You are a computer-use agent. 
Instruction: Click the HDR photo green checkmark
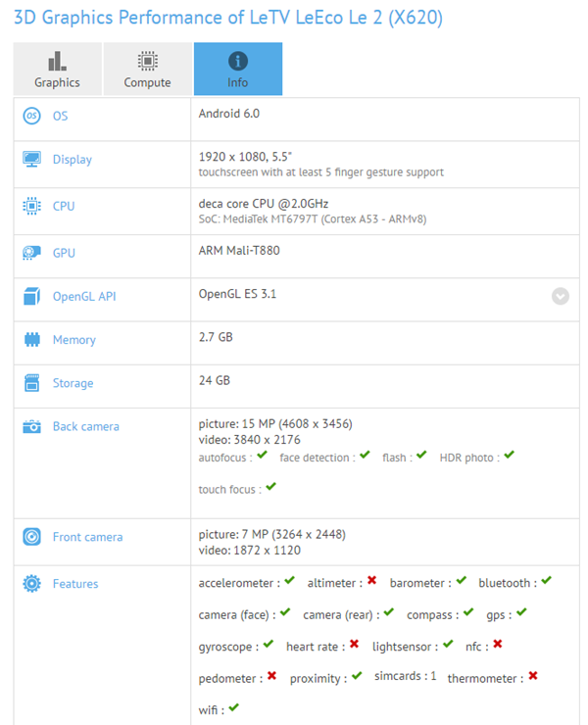coord(510,455)
